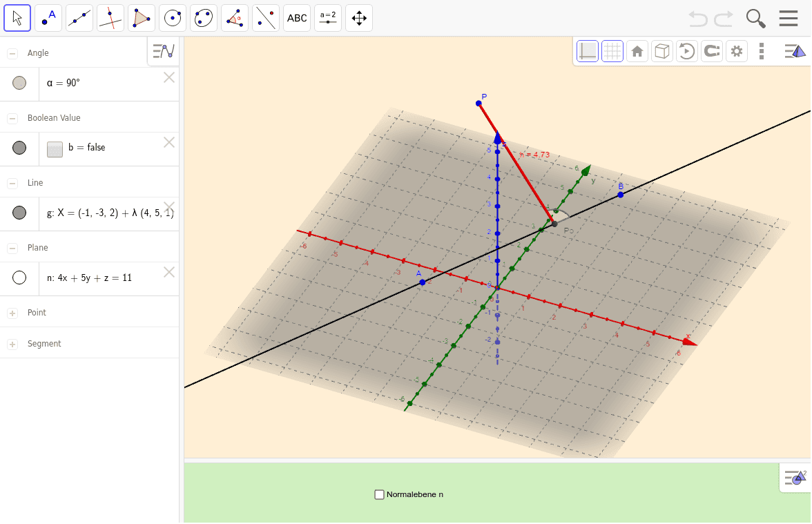
Task: Click foot point P₀ on line
Action: (x=554, y=224)
